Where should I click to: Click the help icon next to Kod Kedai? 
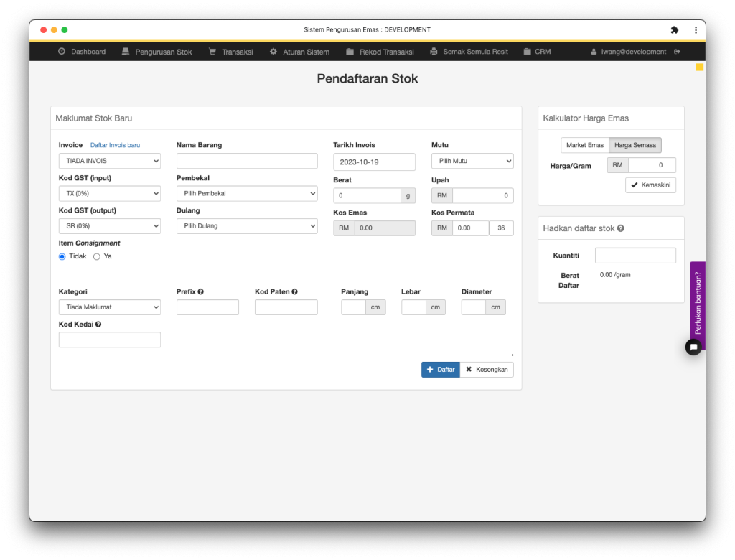click(98, 324)
